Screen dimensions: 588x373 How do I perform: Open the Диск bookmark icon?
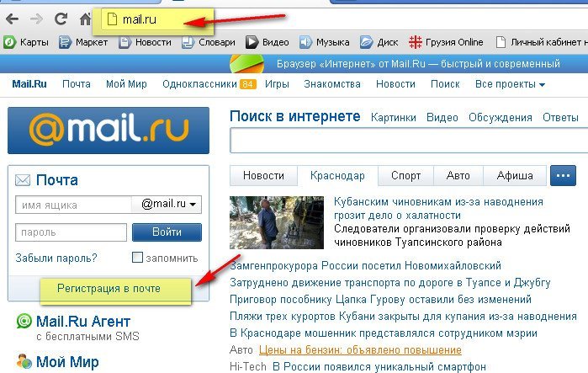[366, 42]
